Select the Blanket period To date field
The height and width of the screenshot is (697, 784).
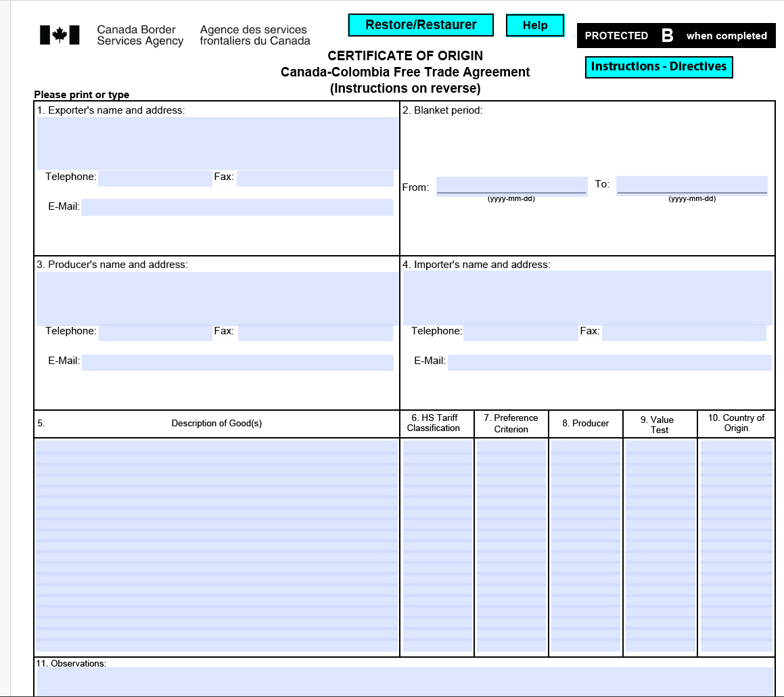coord(691,185)
